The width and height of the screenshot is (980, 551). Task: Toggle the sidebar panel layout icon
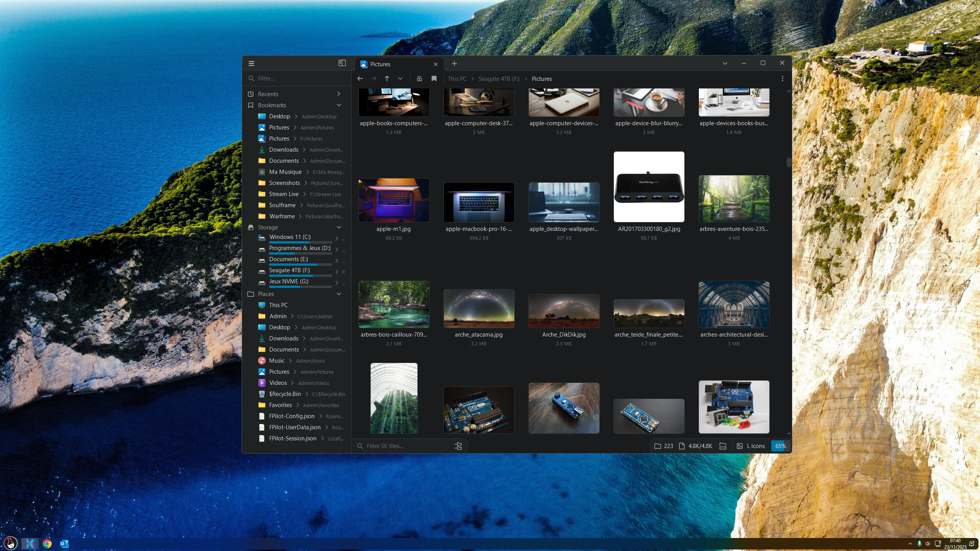[x=342, y=63]
